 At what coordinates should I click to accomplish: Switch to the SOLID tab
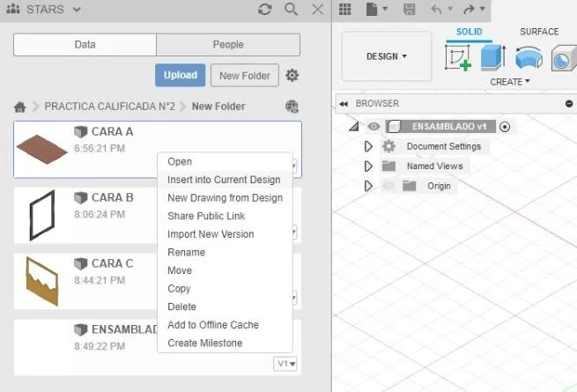point(470,32)
